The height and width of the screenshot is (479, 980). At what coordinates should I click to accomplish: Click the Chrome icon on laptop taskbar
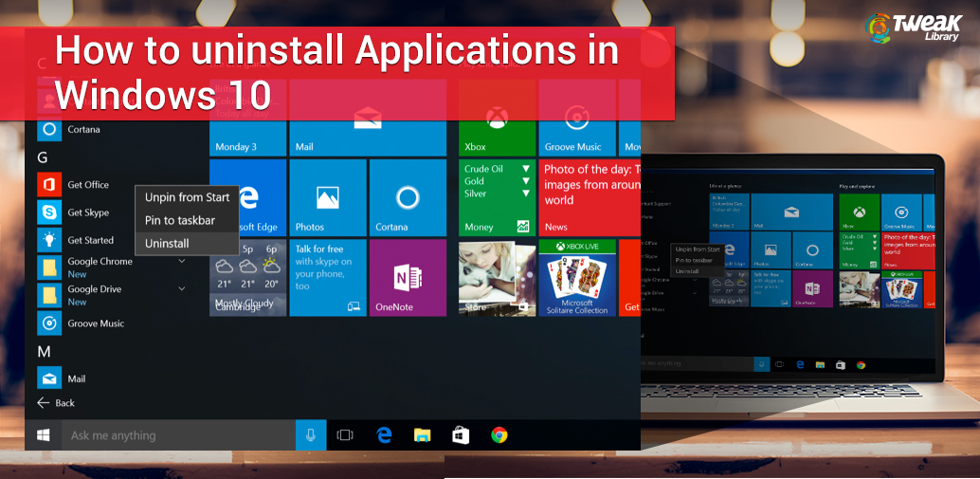point(861,364)
